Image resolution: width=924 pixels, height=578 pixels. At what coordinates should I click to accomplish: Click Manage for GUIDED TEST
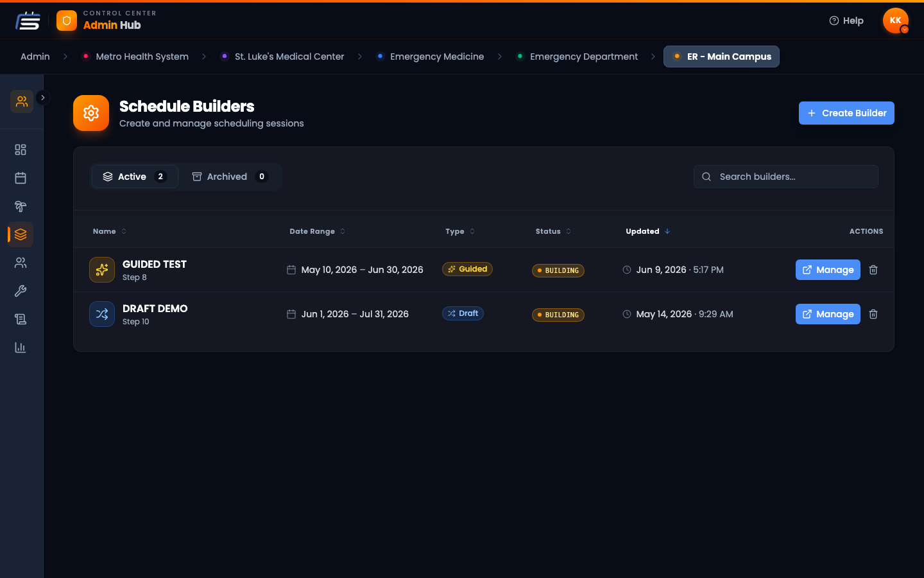click(828, 270)
